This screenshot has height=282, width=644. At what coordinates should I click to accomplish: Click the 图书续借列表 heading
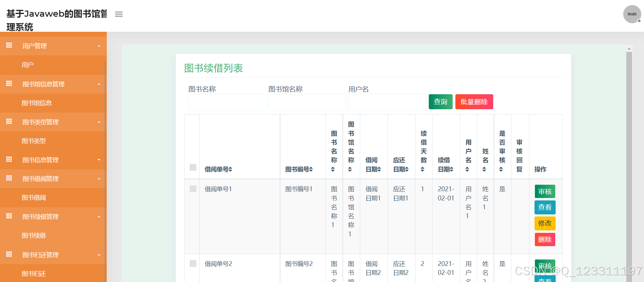pyautogui.click(x=214, y=68)
